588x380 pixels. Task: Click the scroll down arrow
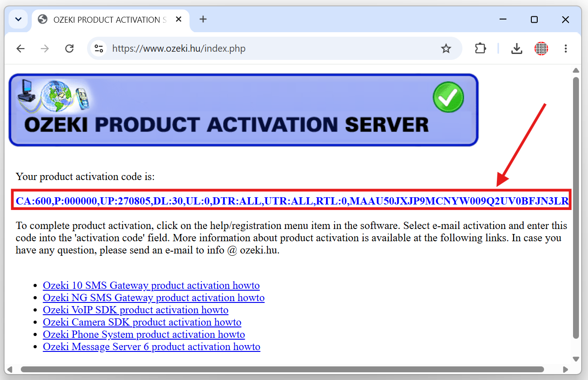(x=576, y=359)
